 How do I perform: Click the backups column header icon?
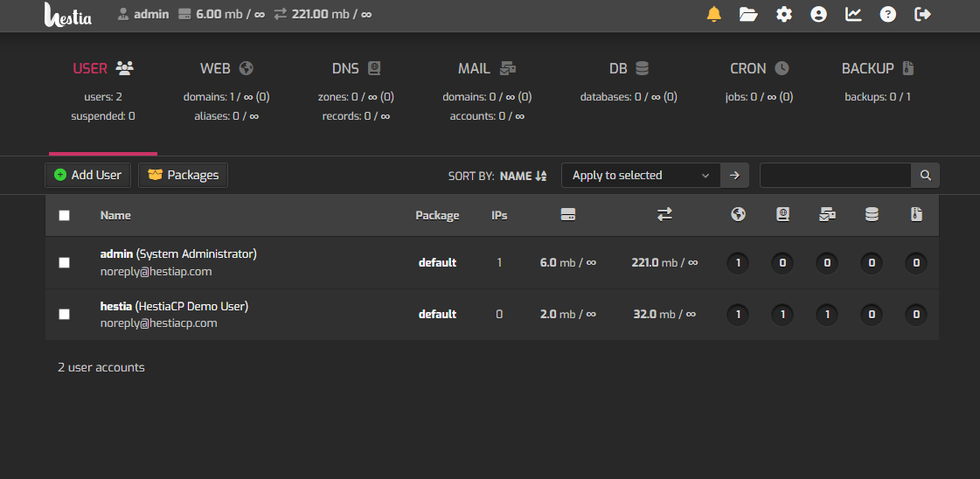[x=916, y=215]
